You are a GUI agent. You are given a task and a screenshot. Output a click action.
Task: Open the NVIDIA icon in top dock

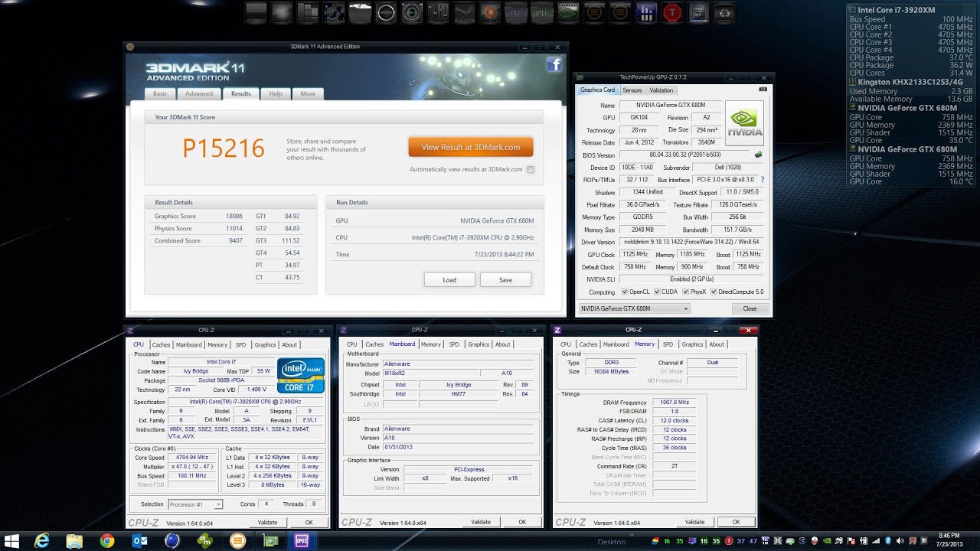567,12
